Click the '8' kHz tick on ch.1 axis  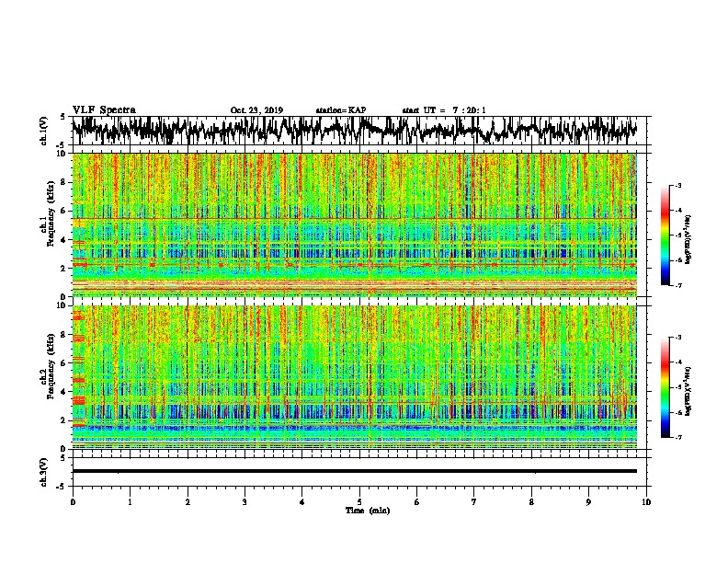(63, 182)
